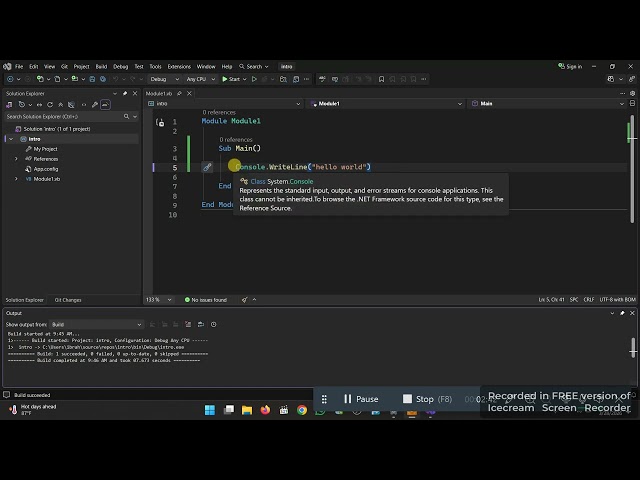Image resolution: width=640 pixels, height=480 pixels.
Task: Open the Show output from Build dropdown
Action: tap(96, 324)
